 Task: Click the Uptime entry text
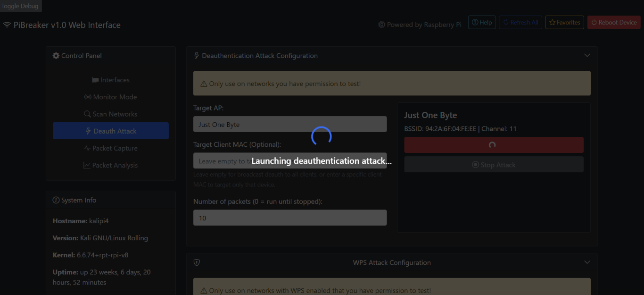pos(102,277)
